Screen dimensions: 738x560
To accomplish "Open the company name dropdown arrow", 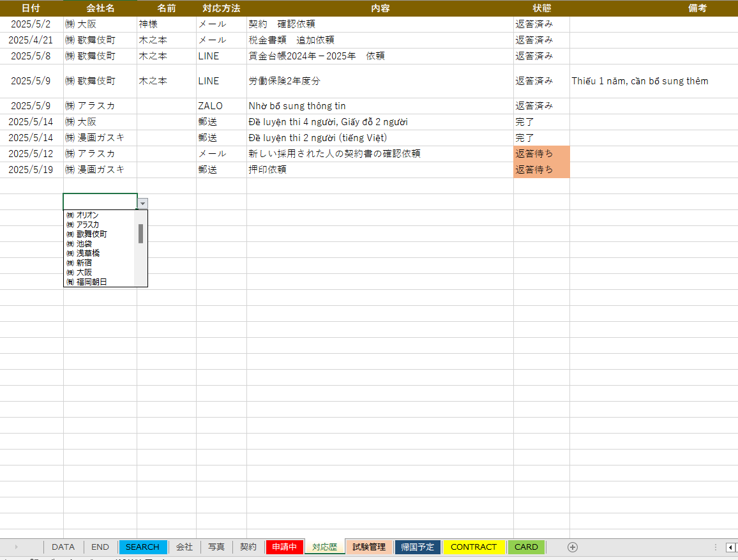I will click(143, 203).
